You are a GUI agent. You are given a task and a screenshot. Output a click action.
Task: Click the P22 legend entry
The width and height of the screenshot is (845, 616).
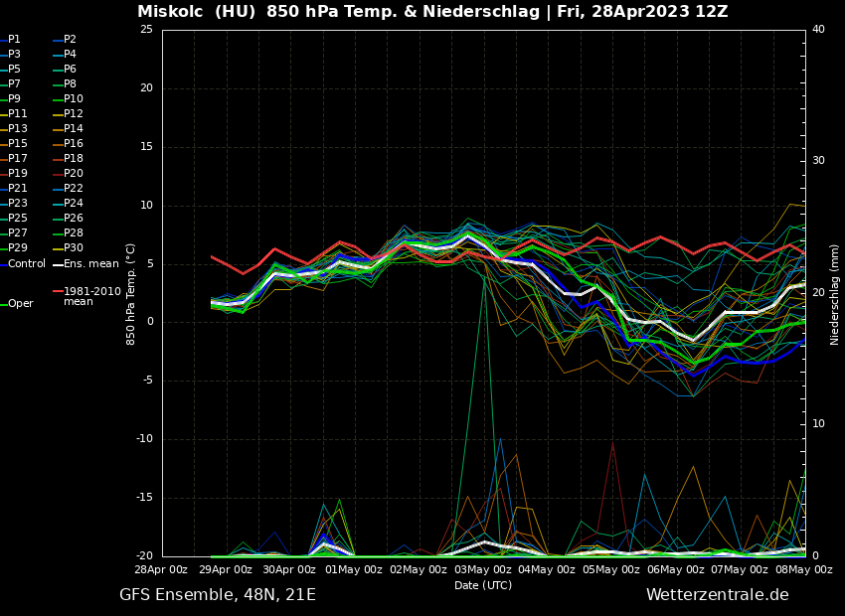pyautogui.click(x=74, y=189)
